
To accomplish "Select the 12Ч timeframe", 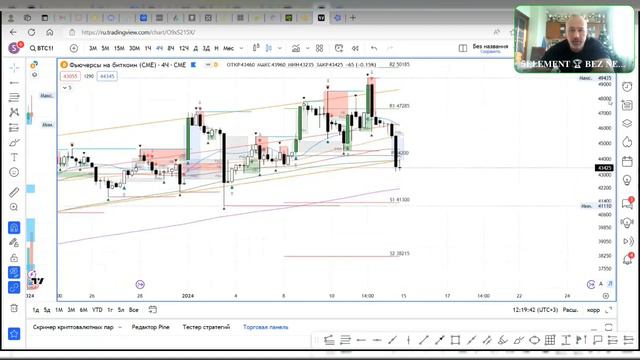I will click(x=184, y=48).
